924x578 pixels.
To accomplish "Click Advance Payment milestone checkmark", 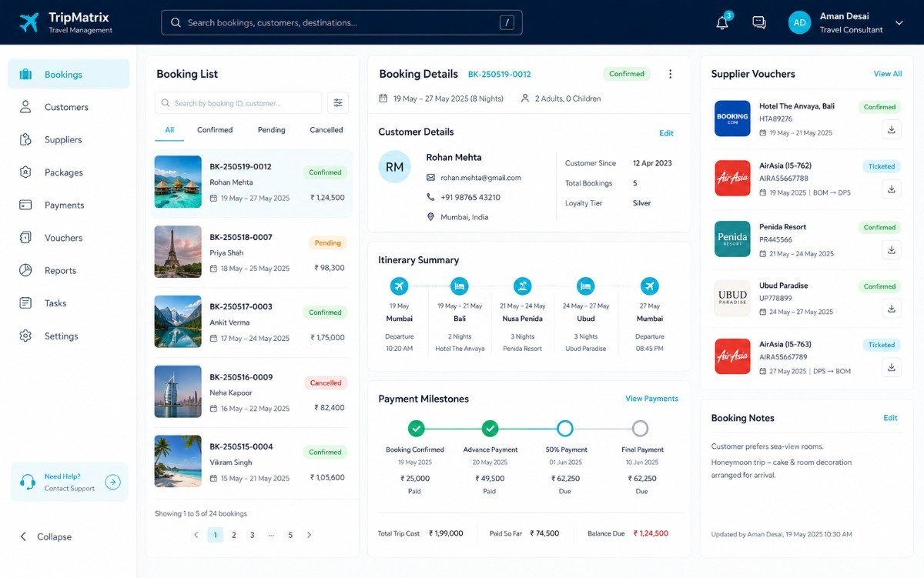I will point(490,429).
